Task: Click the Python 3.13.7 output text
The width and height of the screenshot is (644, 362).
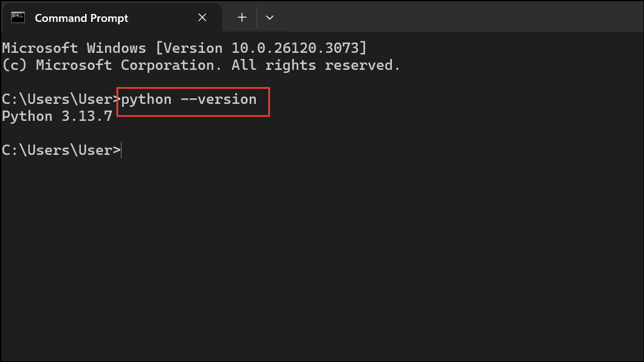Action: point(57,115)
